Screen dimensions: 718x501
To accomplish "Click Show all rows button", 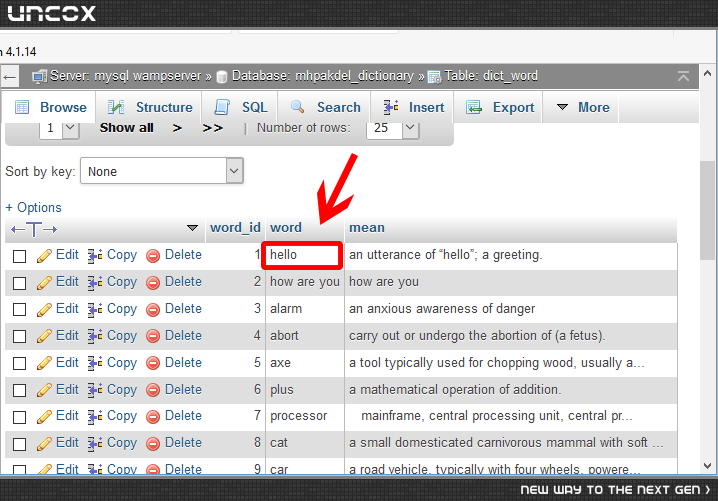I will [x=127, y=128].
